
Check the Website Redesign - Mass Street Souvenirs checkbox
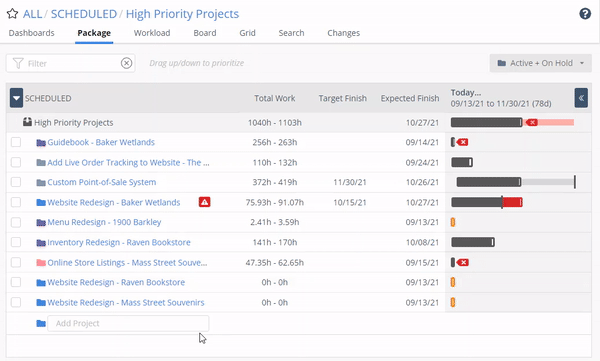pos(16,302)
